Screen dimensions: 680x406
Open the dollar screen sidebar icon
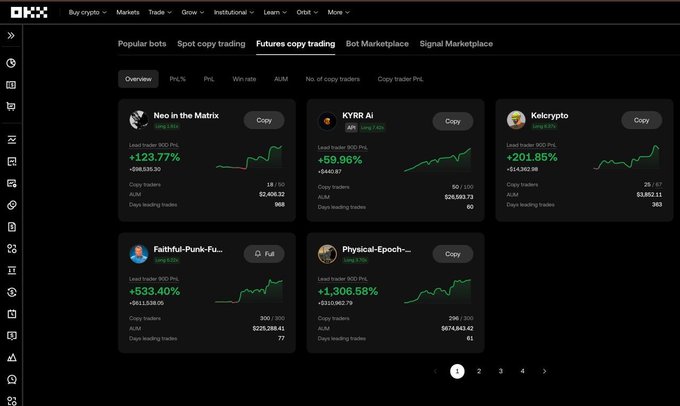tap(12, 336)
